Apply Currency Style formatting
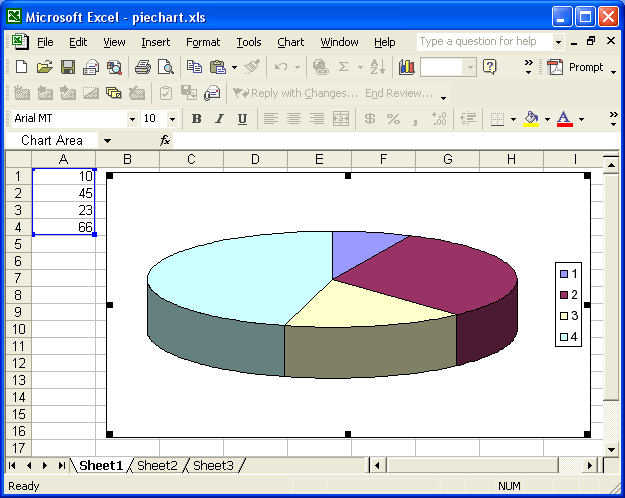The height and width of the screenshot is (498, 625). click(x=370, y=119)
